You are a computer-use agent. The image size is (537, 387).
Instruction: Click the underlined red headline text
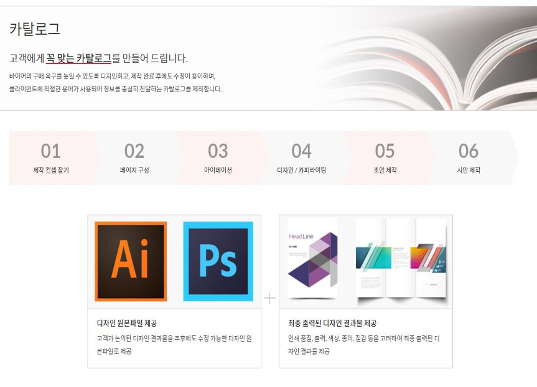click(78, 58)
